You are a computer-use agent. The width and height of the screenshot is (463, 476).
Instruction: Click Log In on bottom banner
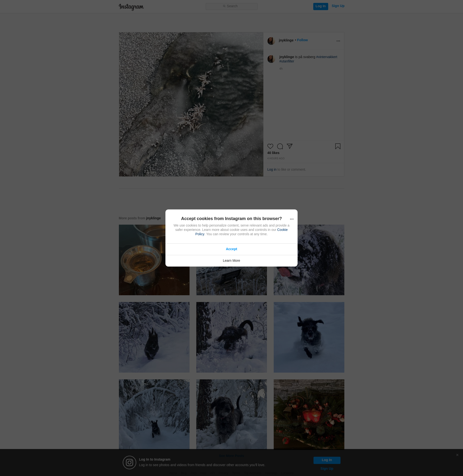pyautogui.click(x=327, y=460)
